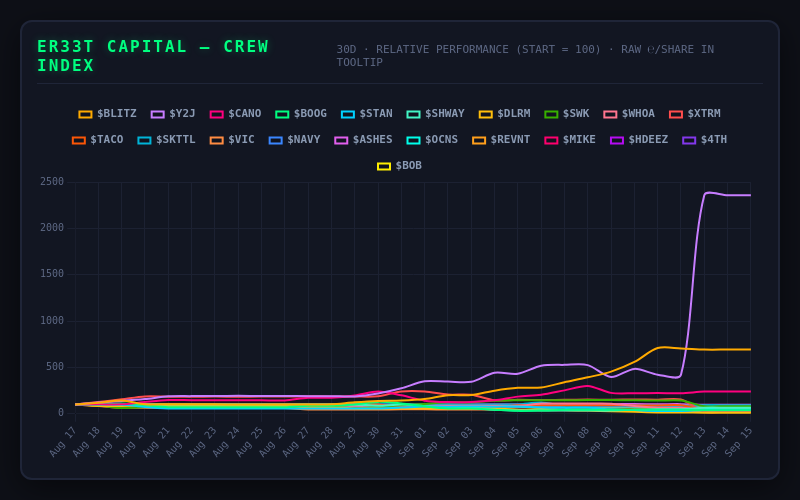Click the 1000 y-axis label
800x500 pixels.
point(52,320)
